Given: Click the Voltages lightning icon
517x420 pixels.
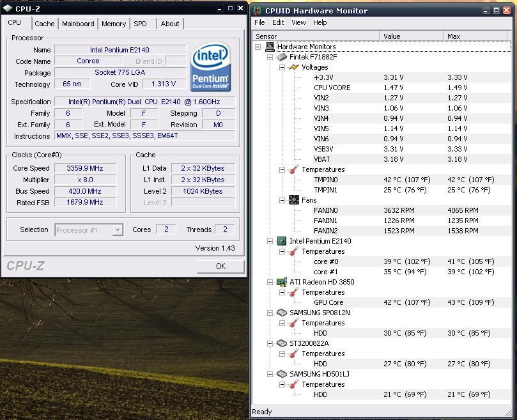Looking at the screenshot, I should click(294, 67).
